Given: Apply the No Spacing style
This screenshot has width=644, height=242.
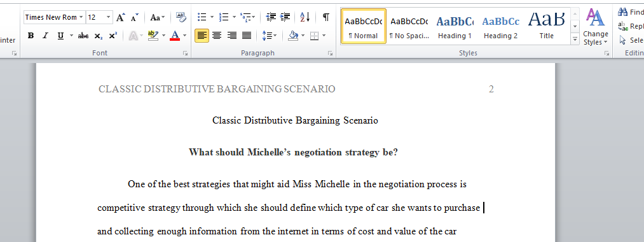Looking at the screenshot, I should point(409,26).
